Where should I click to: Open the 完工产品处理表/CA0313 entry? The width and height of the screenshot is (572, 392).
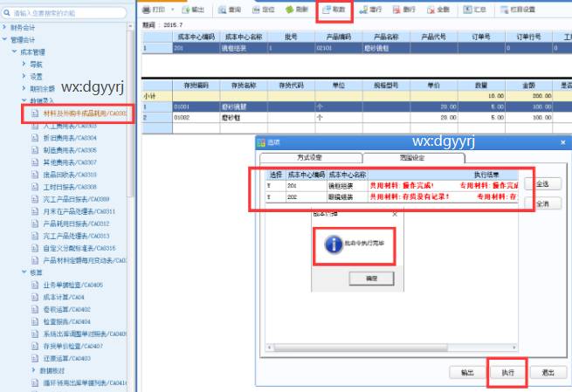pos(76,236)
